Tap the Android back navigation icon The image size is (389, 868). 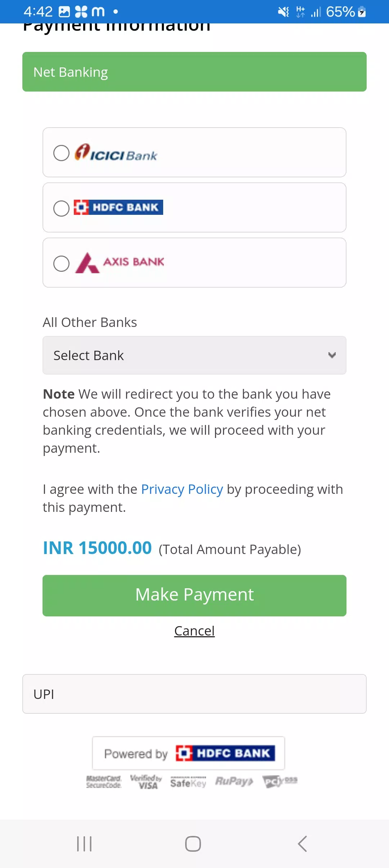(303, 844)
